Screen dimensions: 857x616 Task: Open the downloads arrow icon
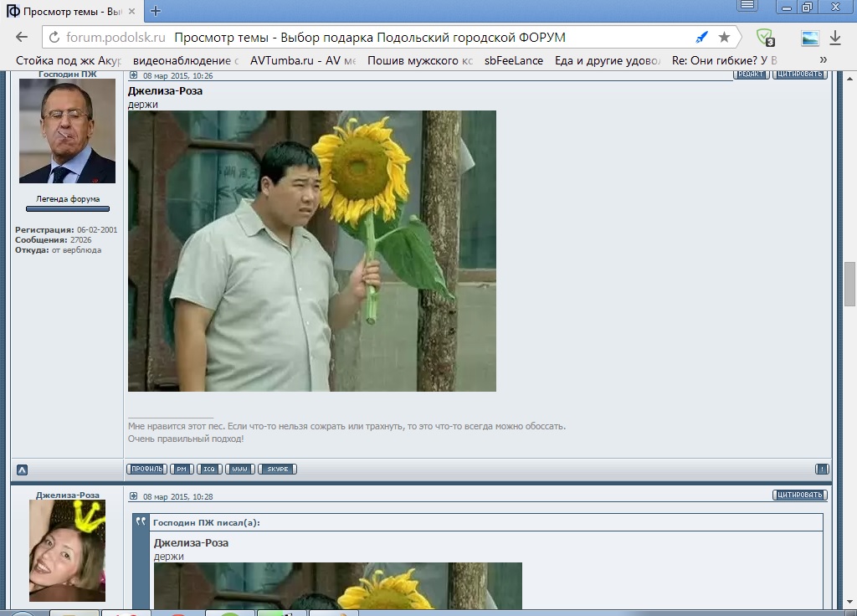coord(834,38)
